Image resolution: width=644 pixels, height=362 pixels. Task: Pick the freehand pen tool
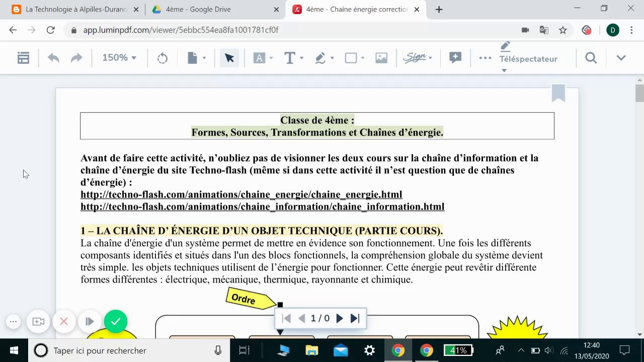320,58
